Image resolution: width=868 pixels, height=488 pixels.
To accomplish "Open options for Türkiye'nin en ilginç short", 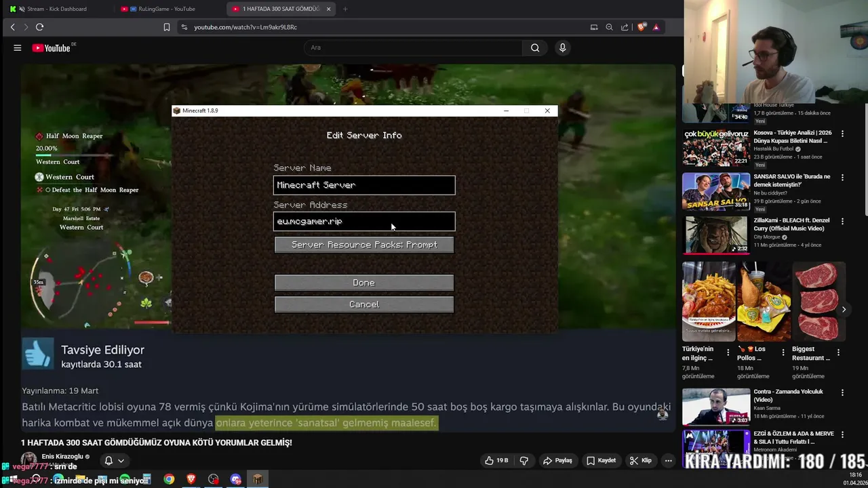I will coord(728,352).
